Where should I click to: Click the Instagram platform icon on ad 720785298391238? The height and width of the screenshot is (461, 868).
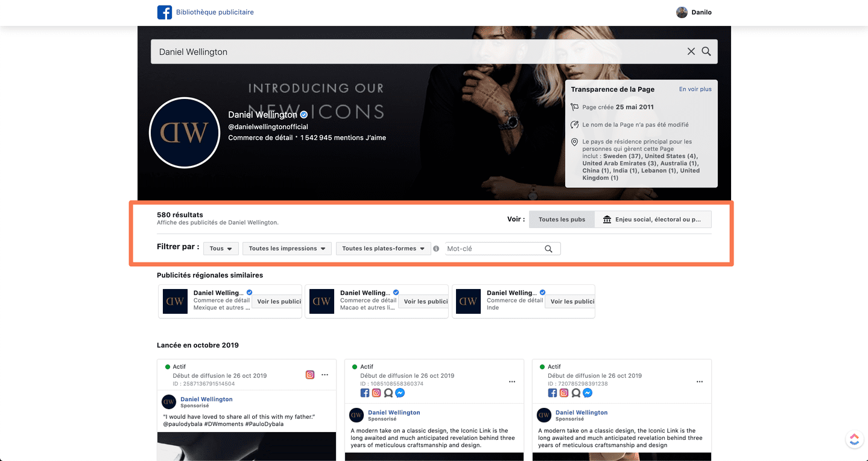[564, 393]
